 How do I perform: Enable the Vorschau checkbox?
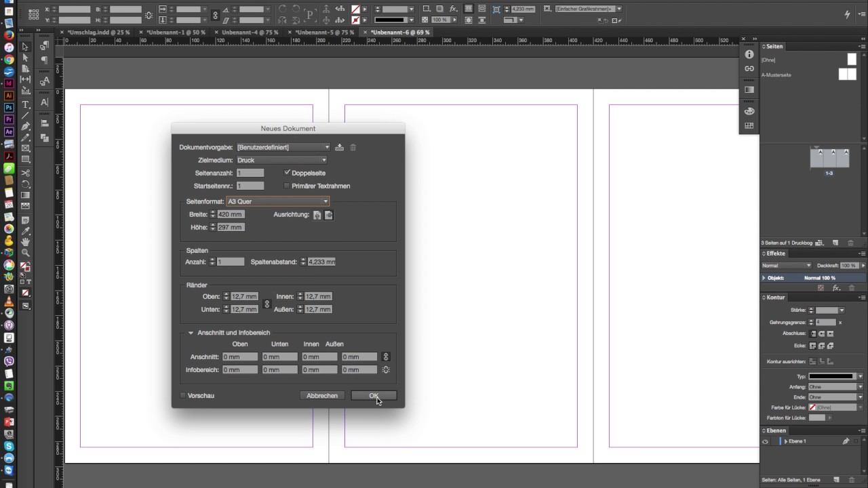click(182, 395)
